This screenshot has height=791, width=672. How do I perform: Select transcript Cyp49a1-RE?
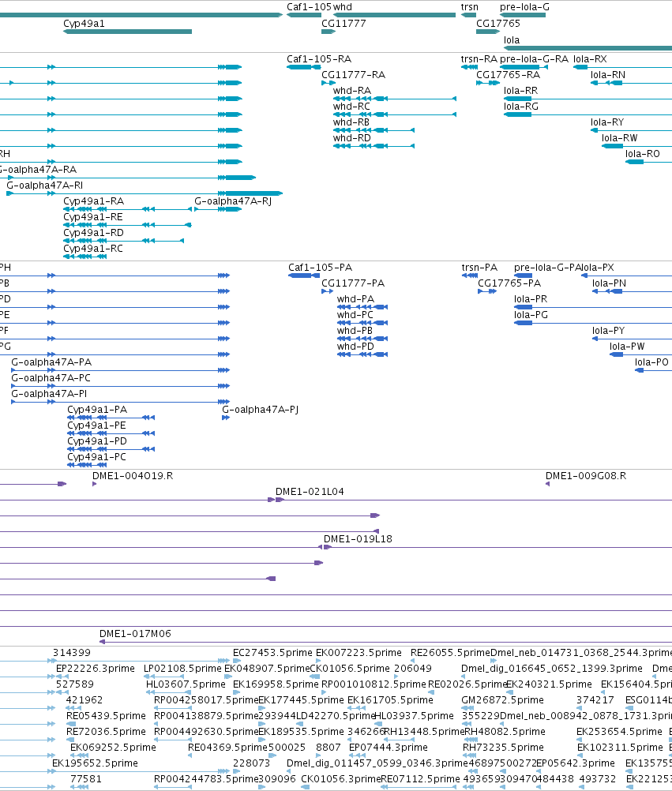93,217
